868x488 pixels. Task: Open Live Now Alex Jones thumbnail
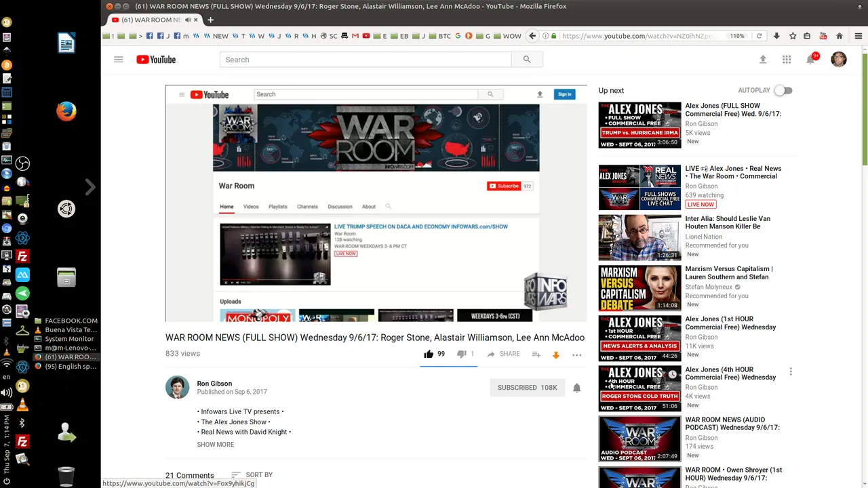pyautogui.click(x=639, y=187)
